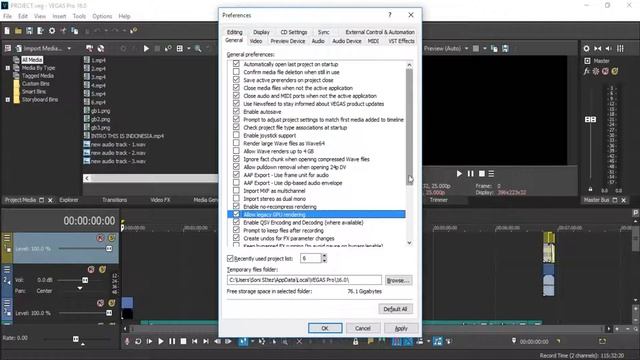Open the Options menu in menu bar
The height and width of the screenshot is (360, 640).
102,16
